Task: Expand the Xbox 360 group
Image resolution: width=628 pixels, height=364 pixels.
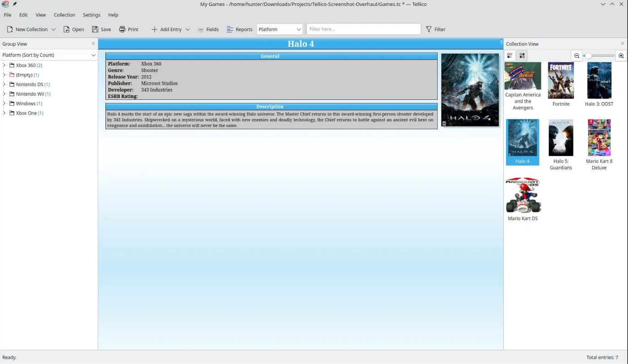Action: [x=4, y=65]
